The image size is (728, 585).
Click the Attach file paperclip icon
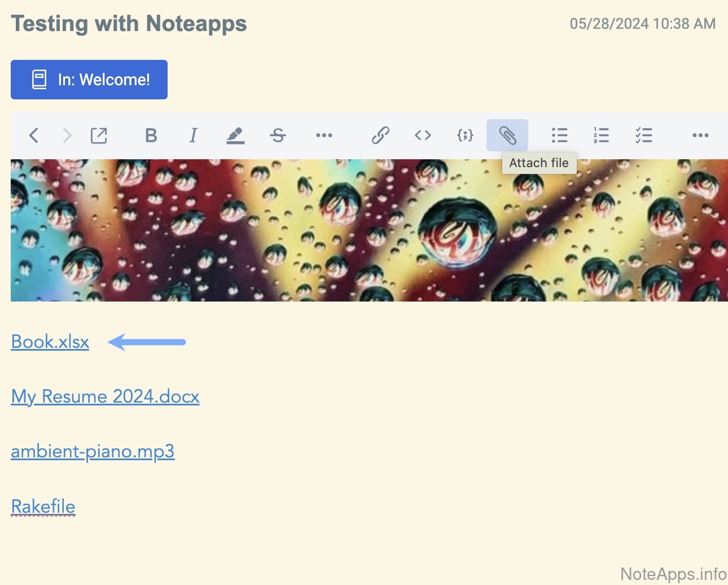click(x=507, y=136)
